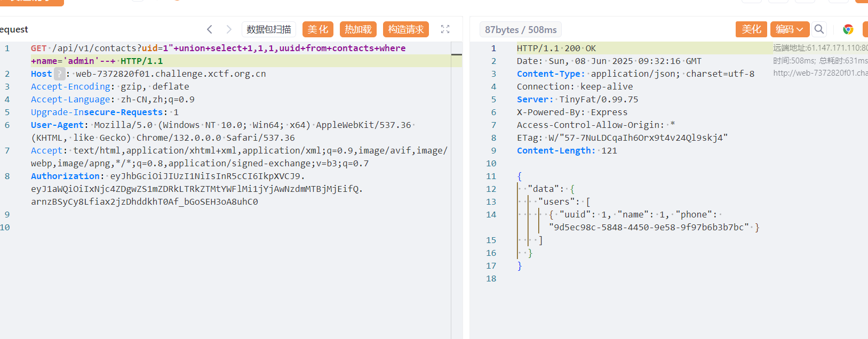Viewport: 868px width, 339px height.
Task: Click line number 8 in request editor
Action: point(7,176)
